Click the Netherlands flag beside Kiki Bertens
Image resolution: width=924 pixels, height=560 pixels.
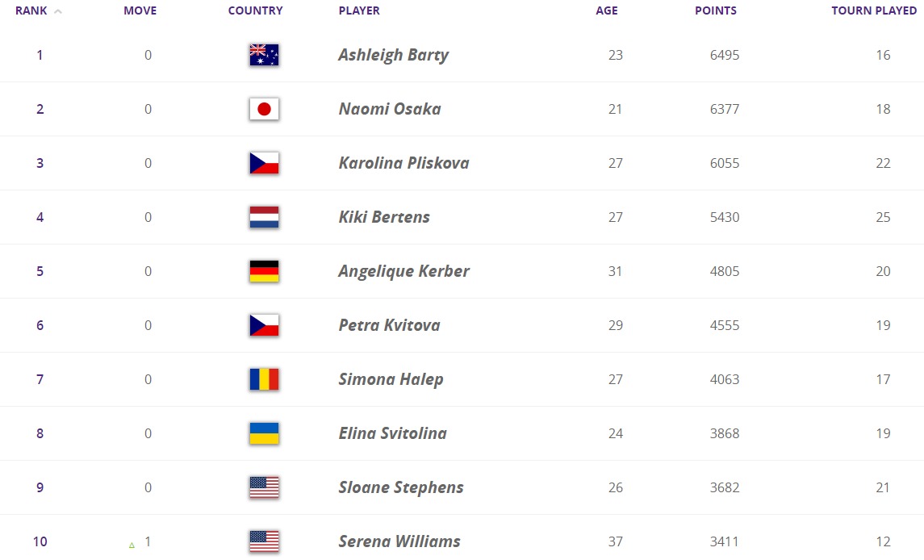click(264, 217)
